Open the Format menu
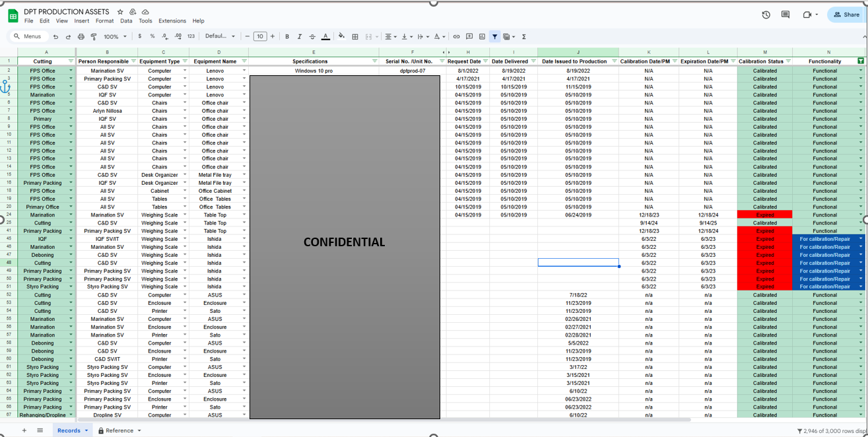Image resolution: width=868 pixels, height=437 pixels. pyautogui.click(x=104, y=21)
